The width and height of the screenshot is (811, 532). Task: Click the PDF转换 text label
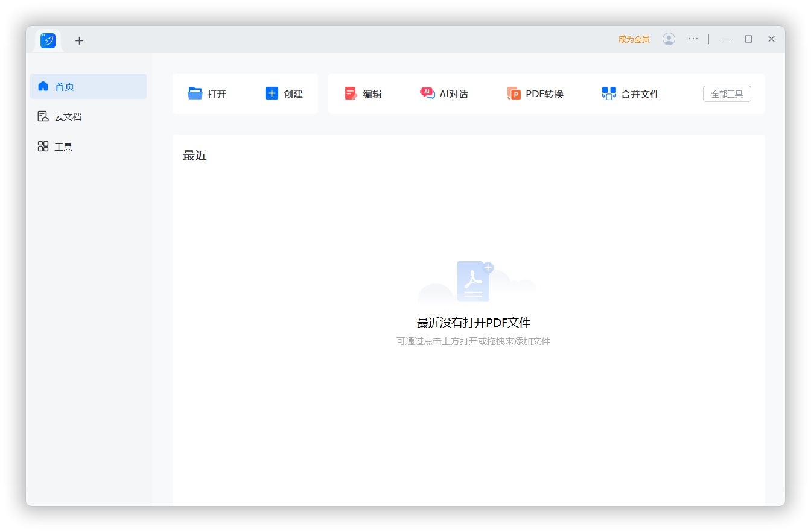[x=545, y=94]
